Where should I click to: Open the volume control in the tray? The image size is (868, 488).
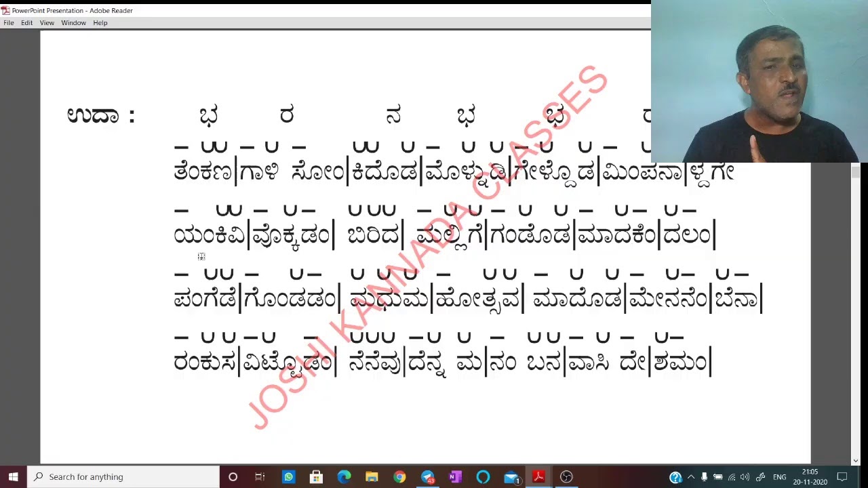point(745,477)
